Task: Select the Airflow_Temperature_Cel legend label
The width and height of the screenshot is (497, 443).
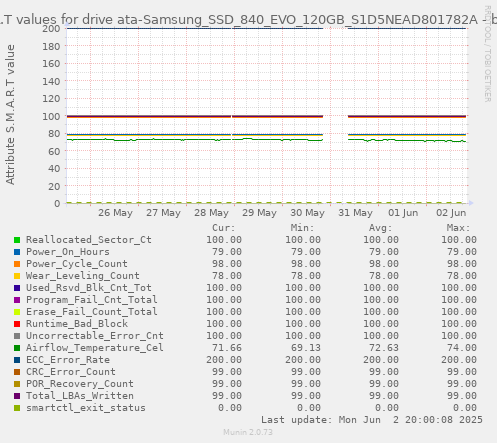Action: click(x=95, y=348)
